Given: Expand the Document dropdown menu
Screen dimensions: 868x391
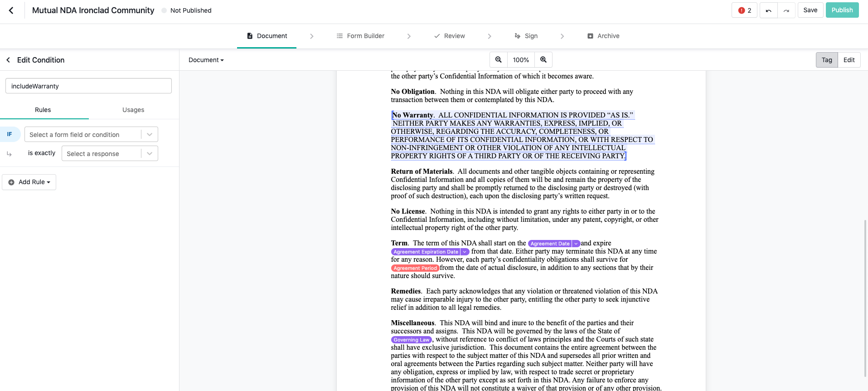Looking at the screenshot, I should (x=206, y=60).
